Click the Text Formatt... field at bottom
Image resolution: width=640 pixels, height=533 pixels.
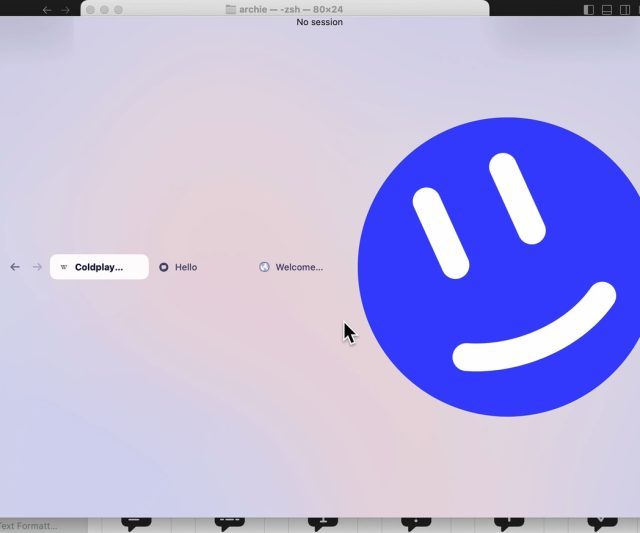pos(43,526)
